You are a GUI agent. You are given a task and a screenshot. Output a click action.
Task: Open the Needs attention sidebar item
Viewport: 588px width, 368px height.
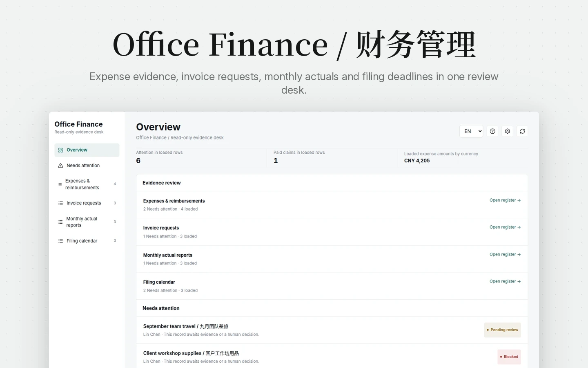87,166
